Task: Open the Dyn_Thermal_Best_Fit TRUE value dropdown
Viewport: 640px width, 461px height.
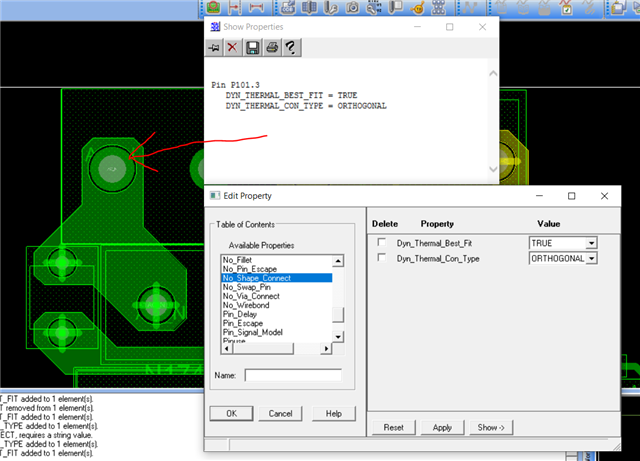Action: click(x=591, y=243)
